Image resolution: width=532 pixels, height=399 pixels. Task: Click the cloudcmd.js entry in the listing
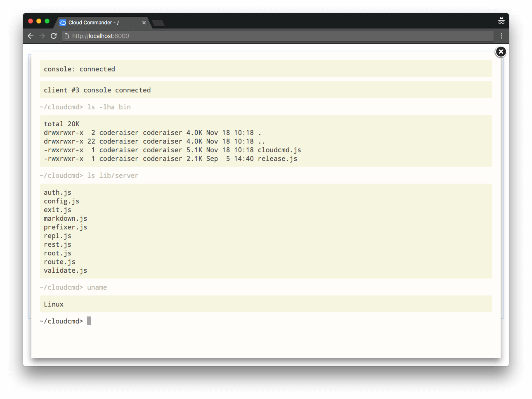tap(279, 150)
